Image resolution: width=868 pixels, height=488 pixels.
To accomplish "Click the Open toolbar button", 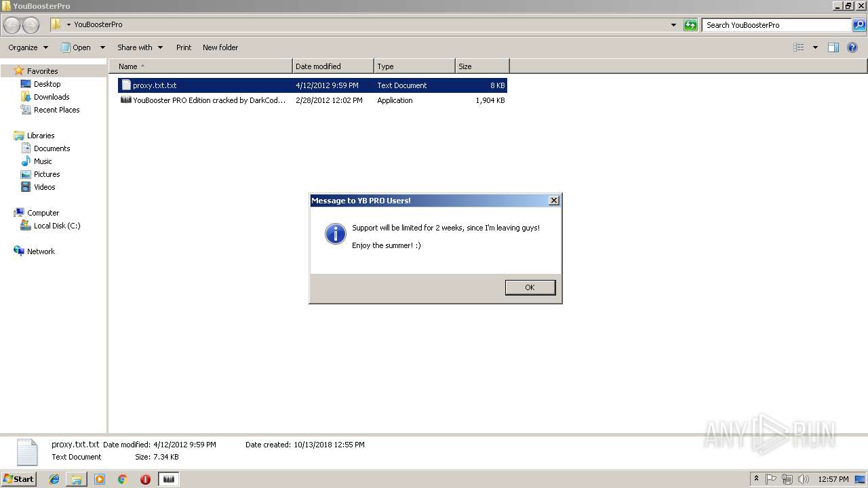I will tap(76, 47).
